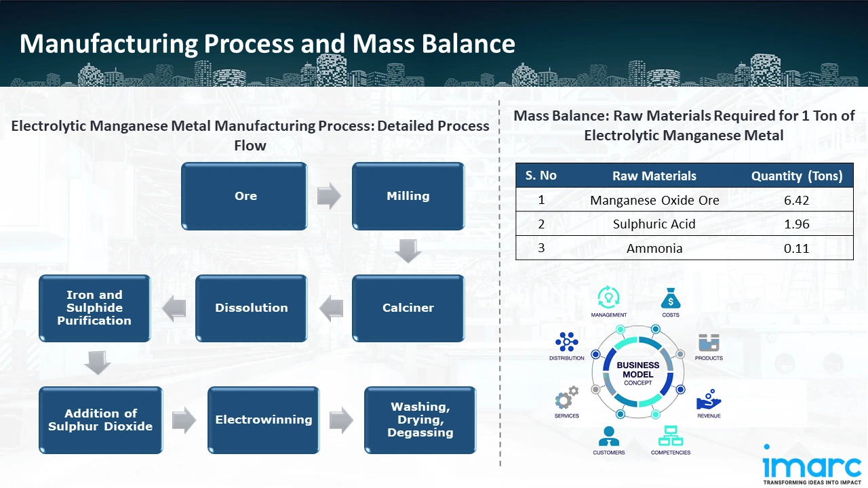Click the IMARC logo
The height and width of the screenshot is (488, 868).
point(812,466)
